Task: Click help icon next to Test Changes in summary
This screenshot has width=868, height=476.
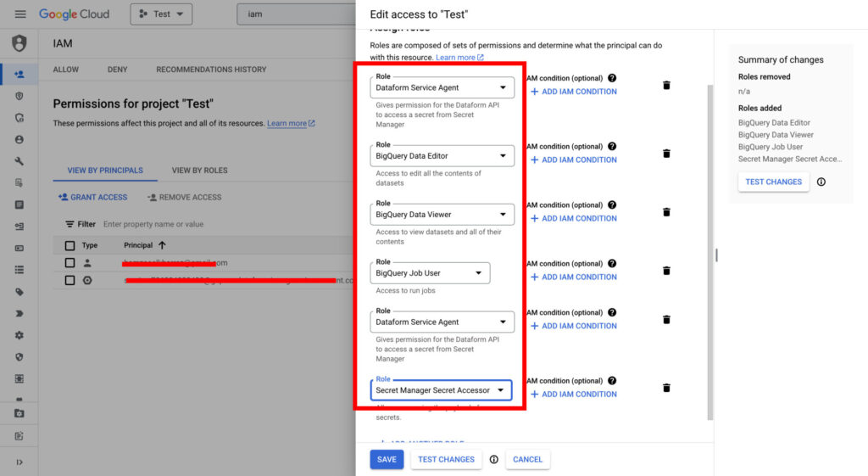Action: coord(821,182)
